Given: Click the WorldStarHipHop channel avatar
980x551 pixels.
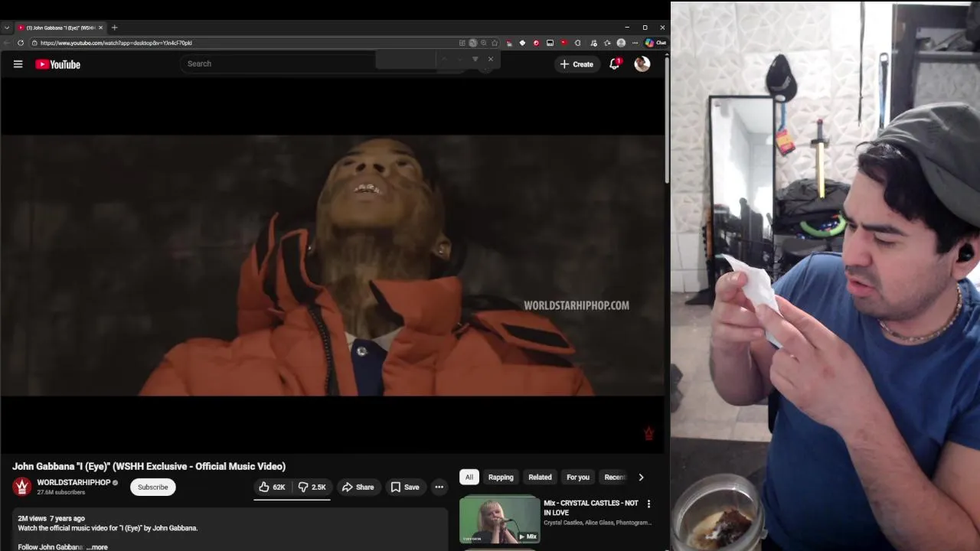Looking at the screenshot, I should [22, 487].
